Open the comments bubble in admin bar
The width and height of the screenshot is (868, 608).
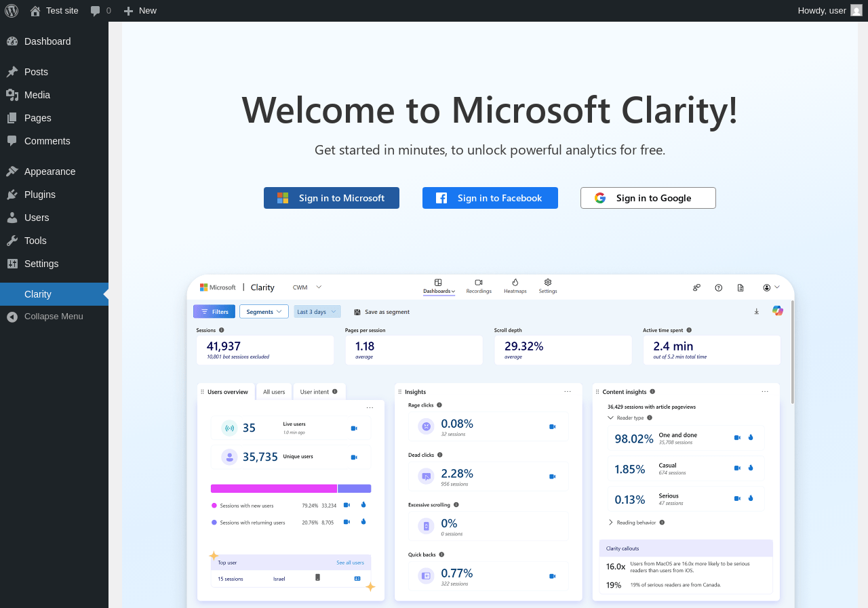coord(100,10)
